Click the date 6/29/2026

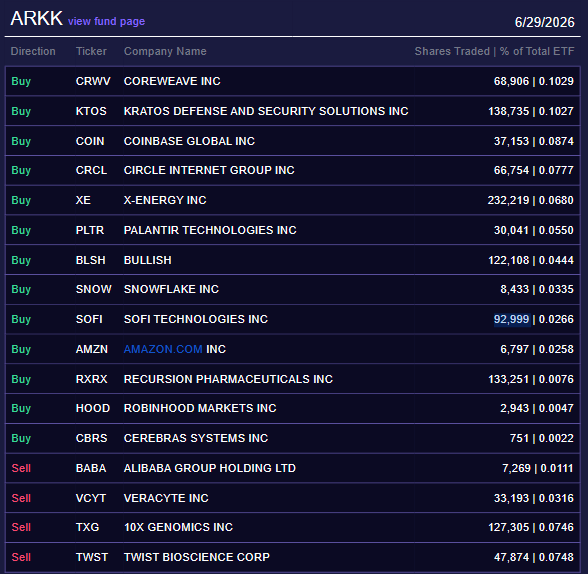[x=544, y=22]
